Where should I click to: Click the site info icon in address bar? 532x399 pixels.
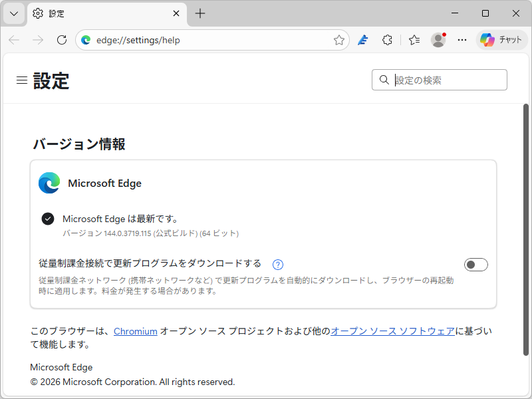(x=86, y=39)
